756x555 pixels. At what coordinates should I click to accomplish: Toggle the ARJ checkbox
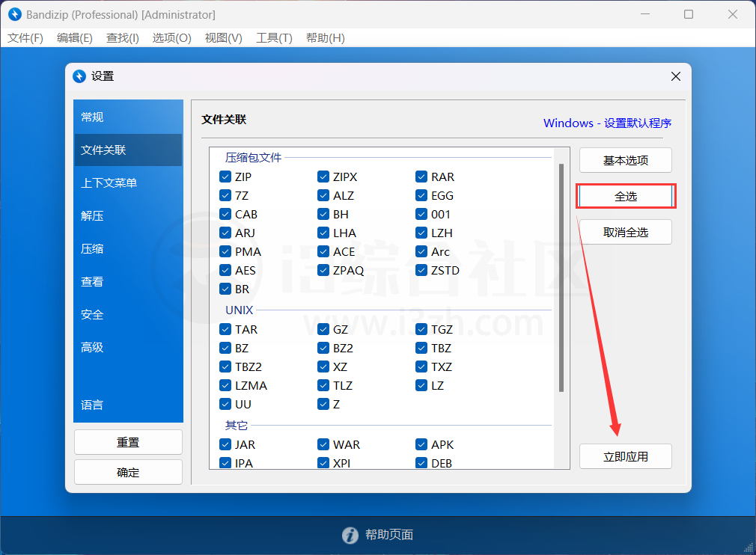tap(225, 233)
